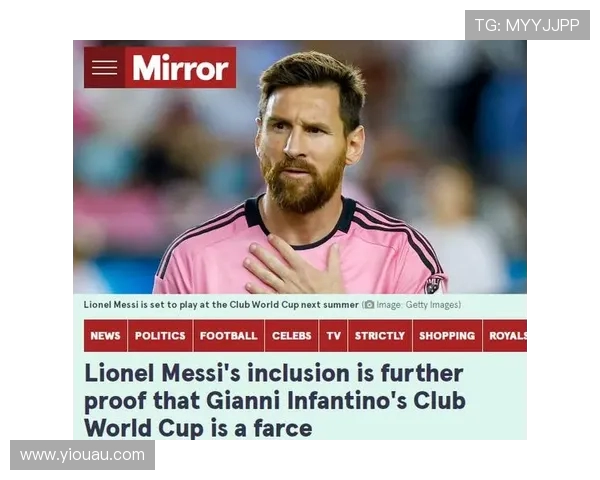
Task: Click the article's main photo
Action: pyautogui.click(x=300, y=167)
